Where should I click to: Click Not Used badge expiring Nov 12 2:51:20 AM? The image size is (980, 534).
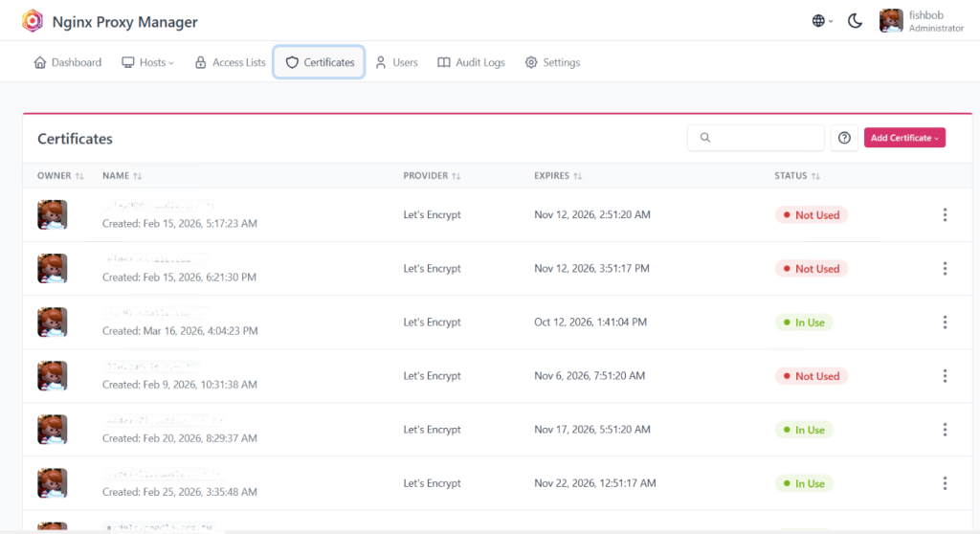(x=812, y=215)
